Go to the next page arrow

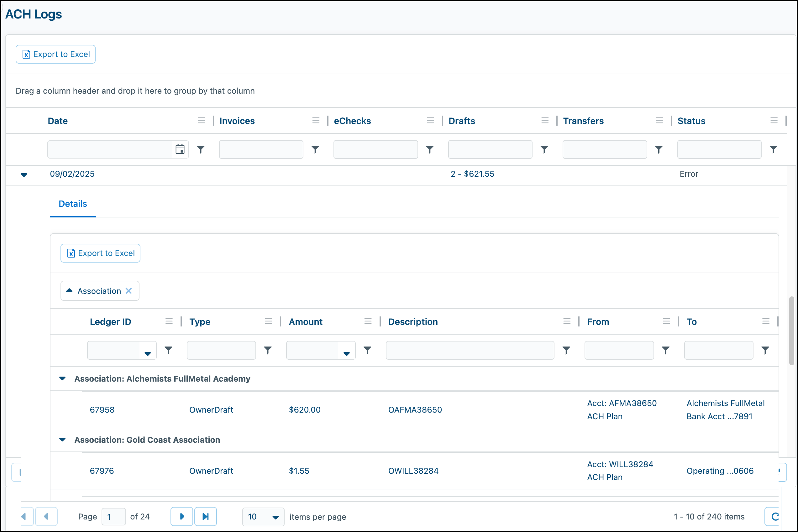(x=181, y=516)
